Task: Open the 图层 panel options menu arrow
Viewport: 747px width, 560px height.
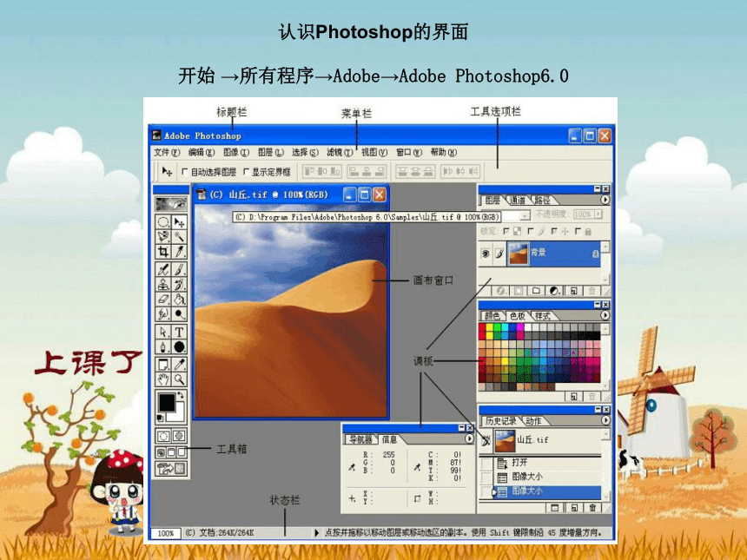Action: tap(605, 200)
